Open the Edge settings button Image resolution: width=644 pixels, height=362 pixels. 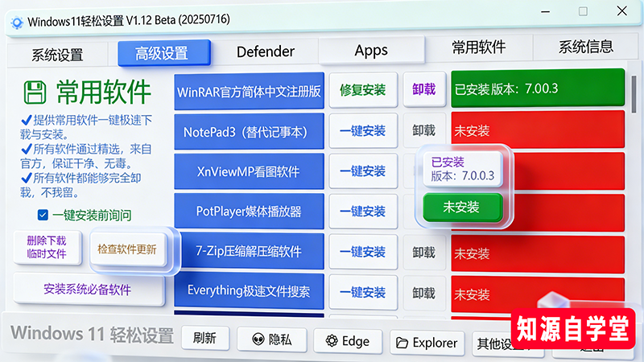348,341
